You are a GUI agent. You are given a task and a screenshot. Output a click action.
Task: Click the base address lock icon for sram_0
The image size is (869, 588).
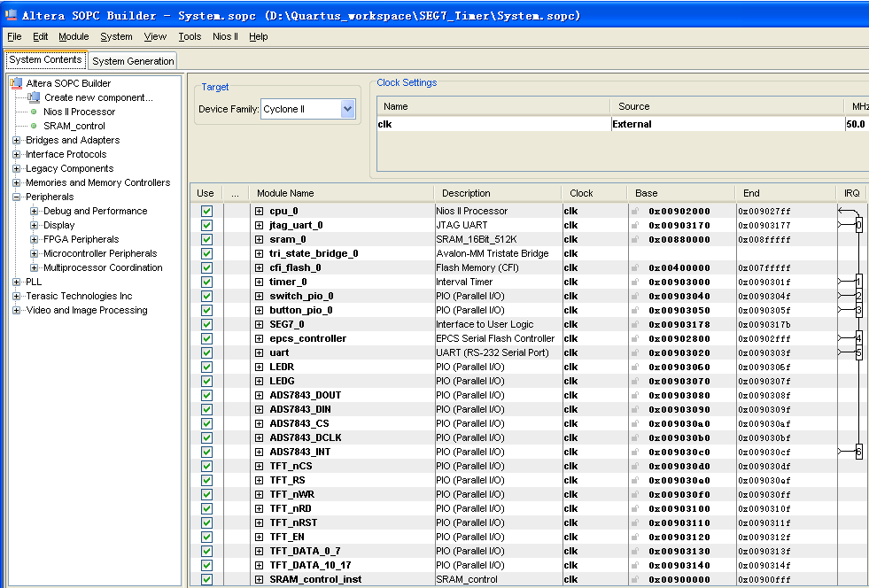(x=635, y=239)
